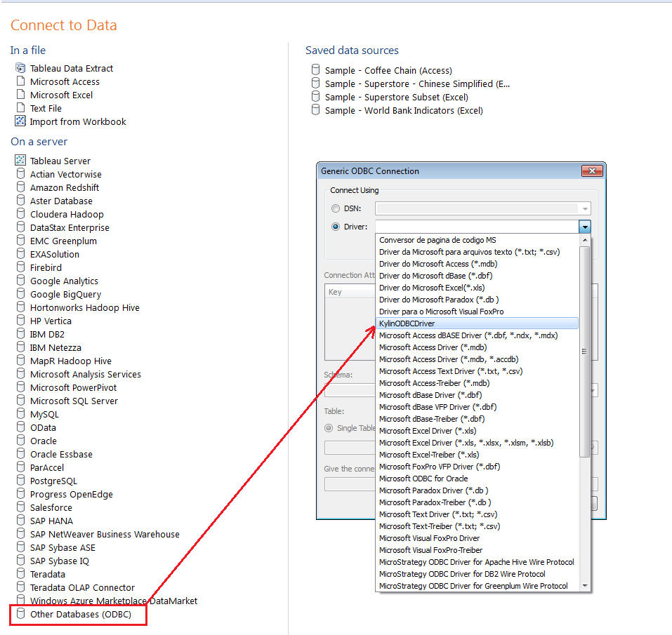672x635 pixels.
Task: Enable the Single Table radio option
Action: [328, 429]
